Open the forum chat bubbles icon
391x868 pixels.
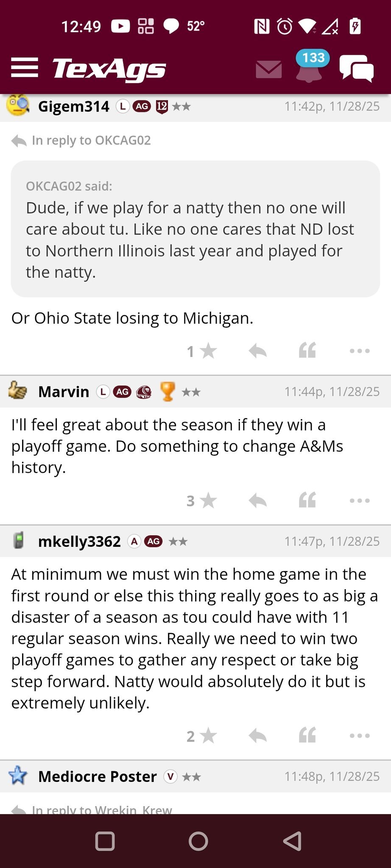(x=356, y=69)
